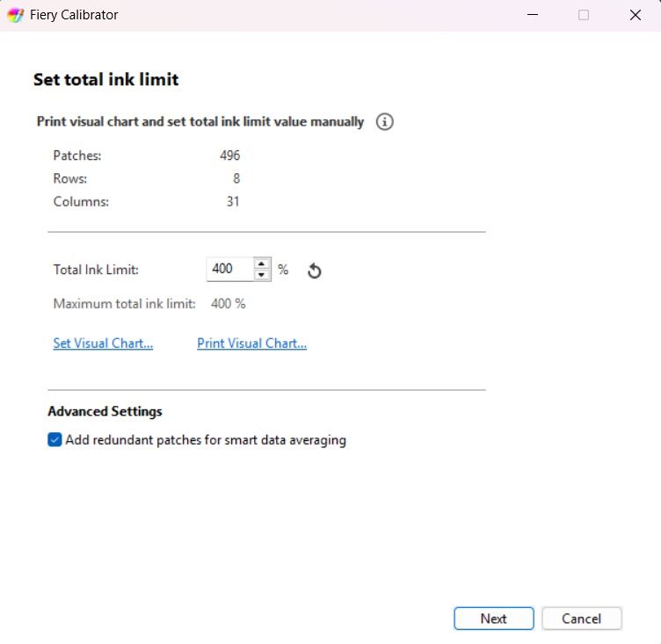The height and width of the screenshot is (644, 661).
Task: Reset the total ink limit to default
Action: point(314,271)
